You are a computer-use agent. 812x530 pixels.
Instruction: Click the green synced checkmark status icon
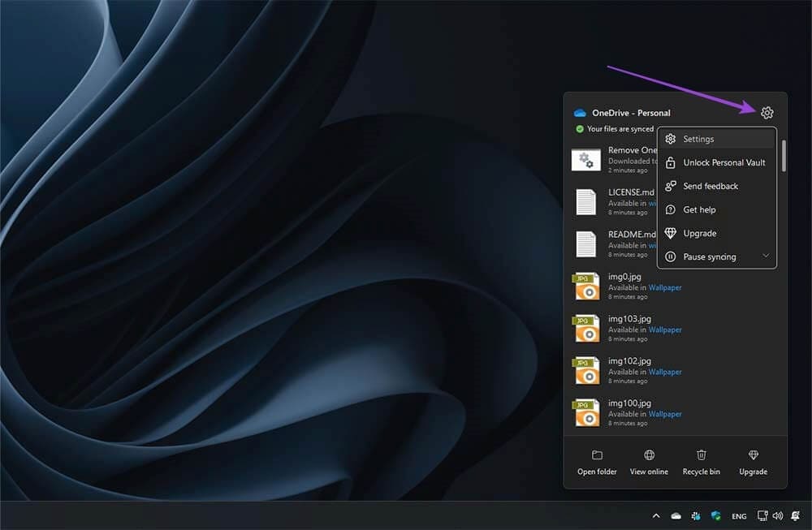[x=580, y=129]
